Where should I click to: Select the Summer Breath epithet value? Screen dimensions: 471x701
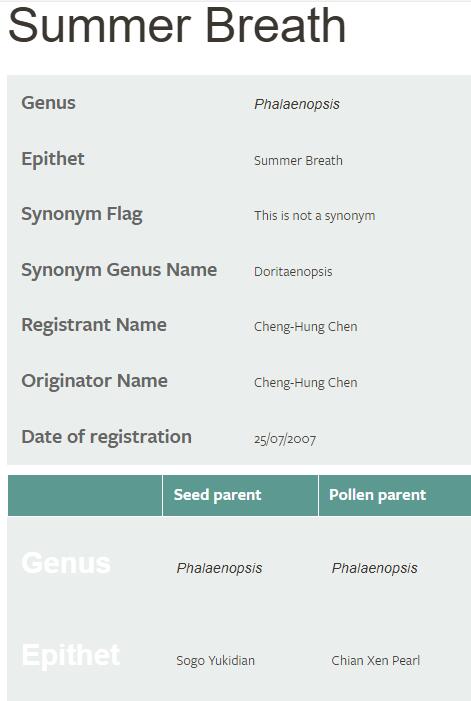click(298, 160)
